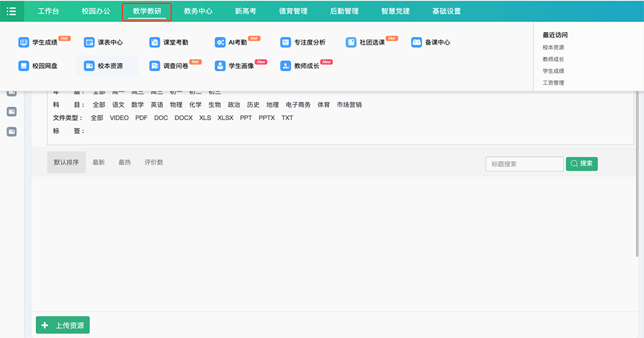Image resolution: width=644 pixels, height=338 pixels.
Task: Open the 德育管理 top menu
Action: (293, 11)
